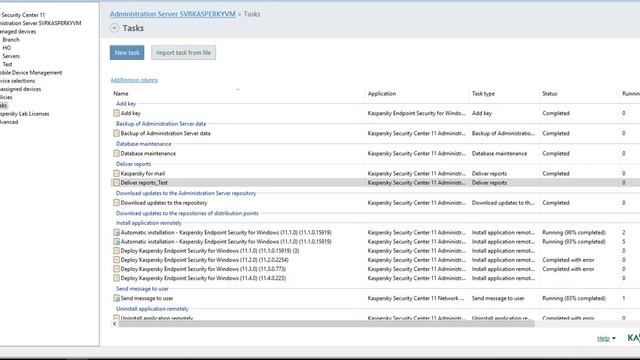
Task: Click icon of Deploy Kaspersky Endpoint Security 11.3.0 task
Action: (116, 269)
